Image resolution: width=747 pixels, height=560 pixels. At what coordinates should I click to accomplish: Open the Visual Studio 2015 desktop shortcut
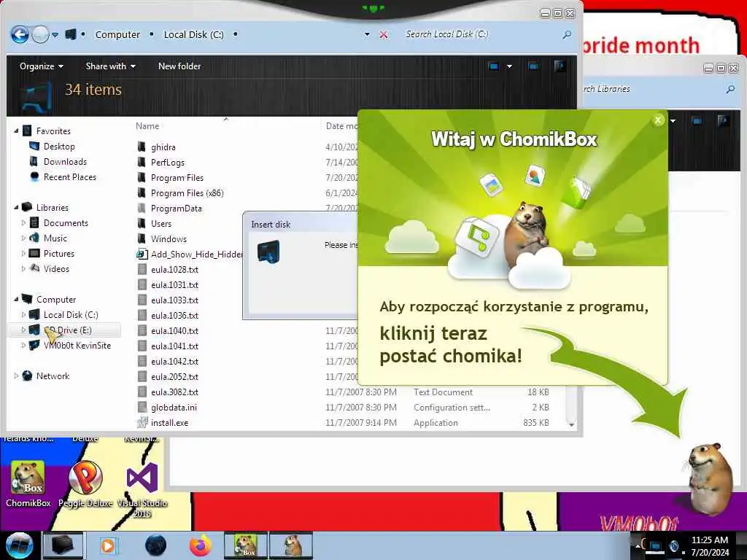(142, 491)
